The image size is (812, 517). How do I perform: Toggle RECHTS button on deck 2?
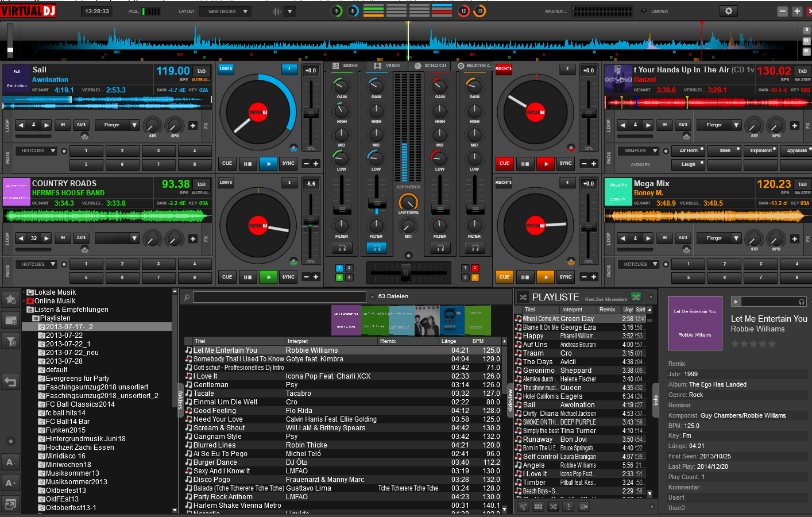click(504, 69)
